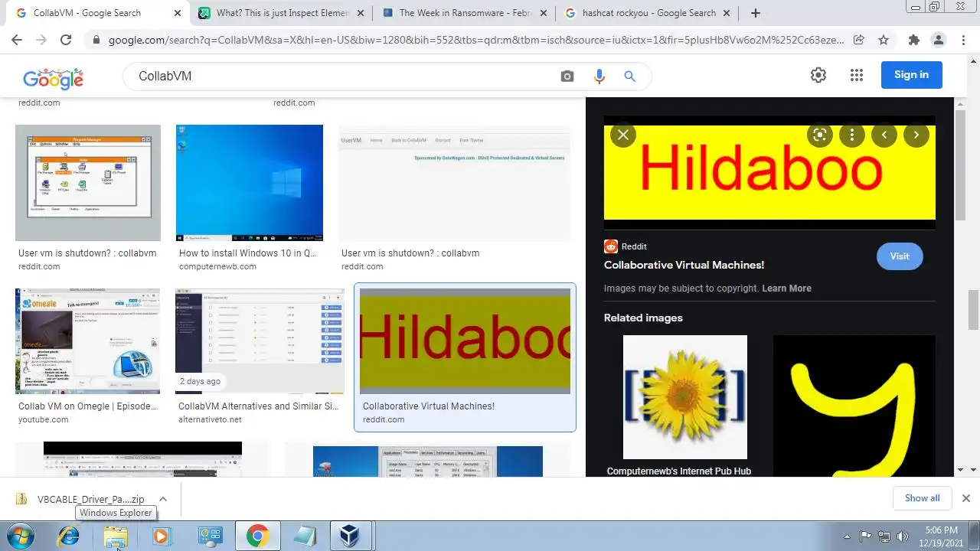Close the 'What? This is just Inspect Element' tab
Image resolution: width=980 pixels, height=551 pixels.
[361, 13]
